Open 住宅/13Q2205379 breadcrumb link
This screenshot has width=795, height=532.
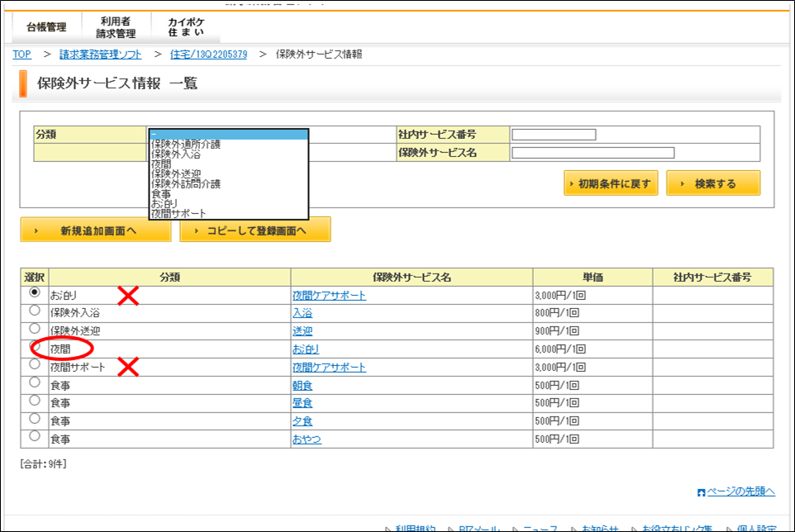click(208, 55)
